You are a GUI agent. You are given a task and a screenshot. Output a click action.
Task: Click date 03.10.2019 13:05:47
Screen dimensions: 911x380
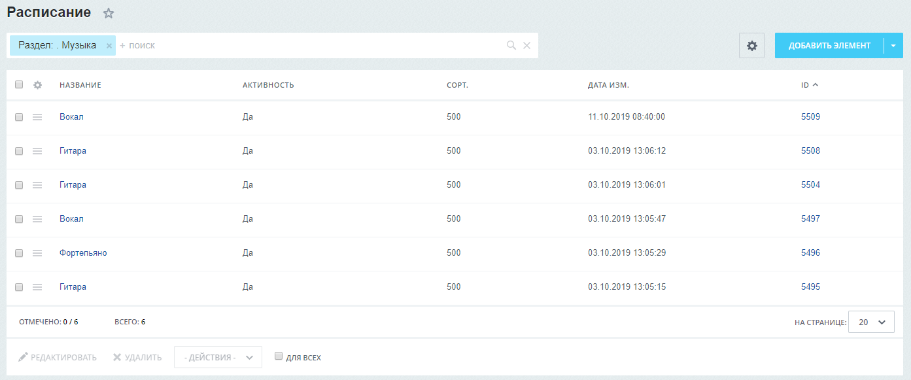tap(626, 219)
